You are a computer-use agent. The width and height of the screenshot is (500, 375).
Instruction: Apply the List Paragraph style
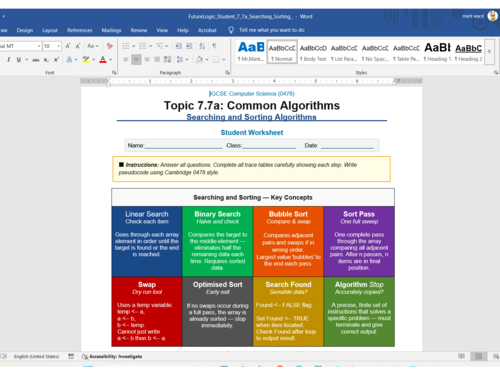344,52
